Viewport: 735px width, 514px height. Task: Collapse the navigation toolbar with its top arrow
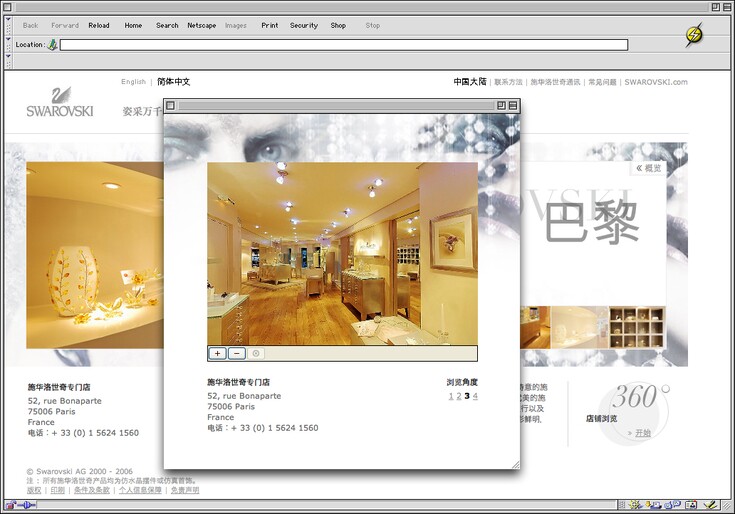8,20
